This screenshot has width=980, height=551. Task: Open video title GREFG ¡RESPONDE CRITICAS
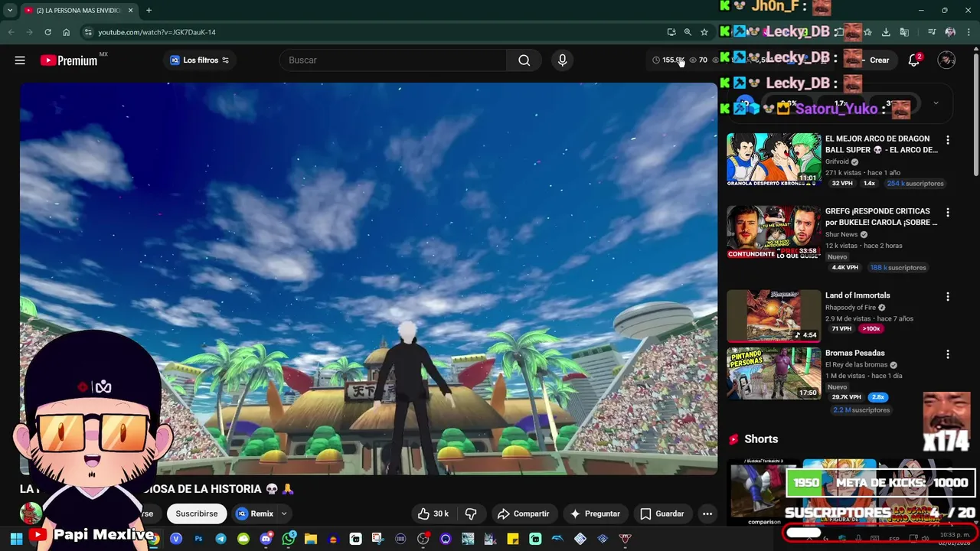pos(881,217)
